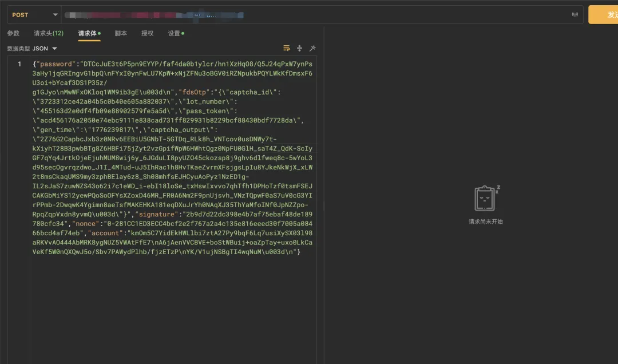Screen dimensions: 618x364
Task: Click the 数据类型 label
Action: pos(18,49)
